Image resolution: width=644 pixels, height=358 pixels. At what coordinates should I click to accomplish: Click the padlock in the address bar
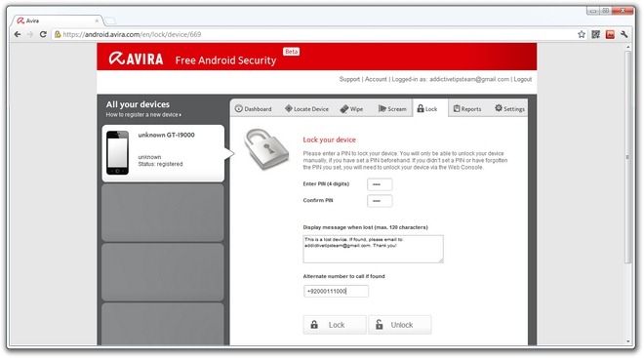58,34
